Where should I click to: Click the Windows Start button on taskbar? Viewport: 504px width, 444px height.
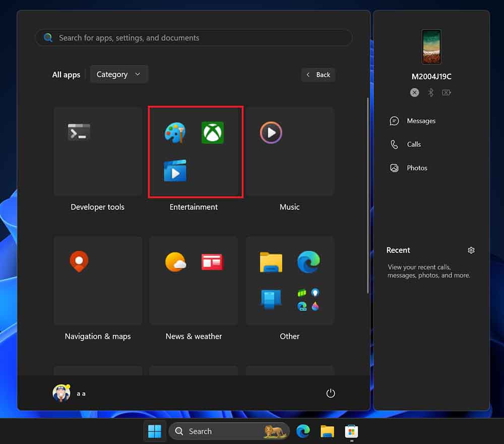click(x=155, y=431)
